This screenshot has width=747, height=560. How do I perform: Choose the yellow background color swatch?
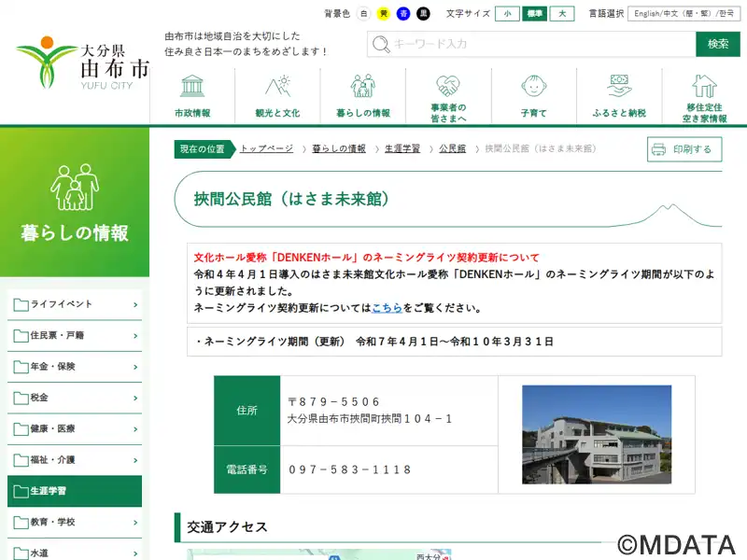384,14
